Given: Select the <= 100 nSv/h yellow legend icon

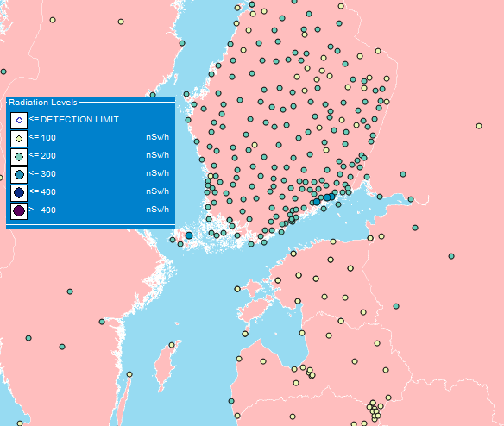Looking at the screenshot, I should pyautogui.click(x=19, y=139).
